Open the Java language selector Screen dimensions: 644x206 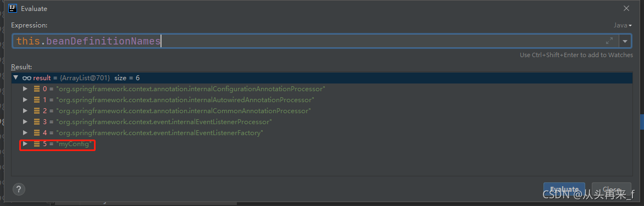(623, 25)
